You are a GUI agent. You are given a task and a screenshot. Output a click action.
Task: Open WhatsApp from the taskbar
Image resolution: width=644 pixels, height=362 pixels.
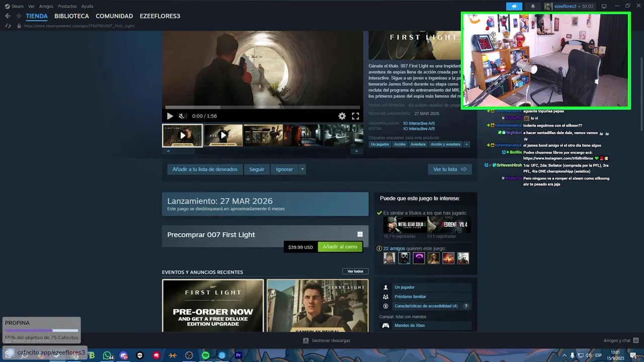click(x=107, y=355)
